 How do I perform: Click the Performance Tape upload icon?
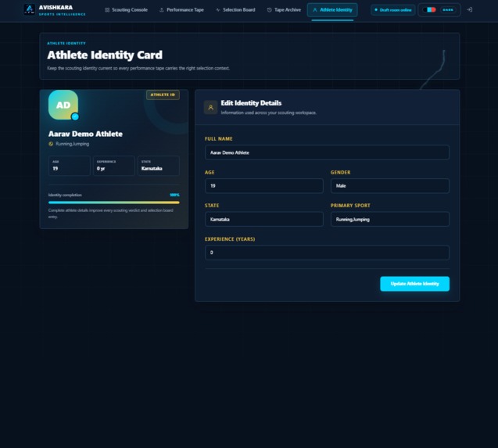pos(161,10)
